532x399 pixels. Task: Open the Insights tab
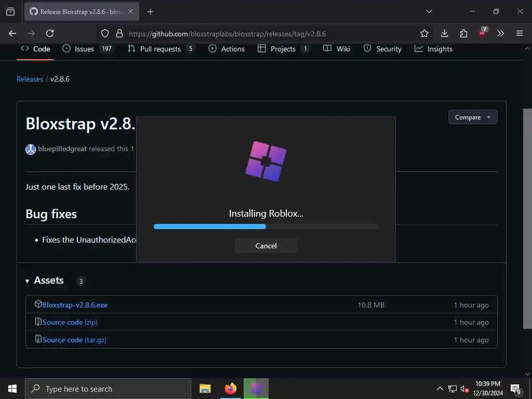[434, 49]
